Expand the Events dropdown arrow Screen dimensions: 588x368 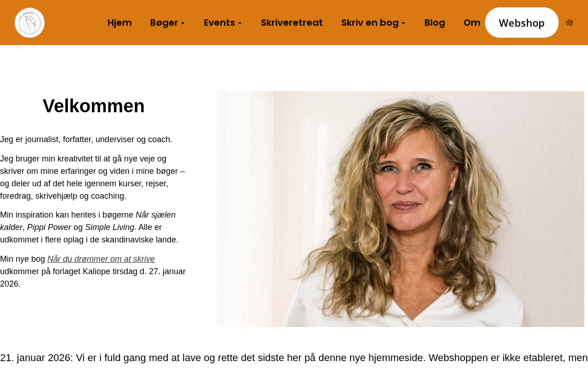(240, 23)
